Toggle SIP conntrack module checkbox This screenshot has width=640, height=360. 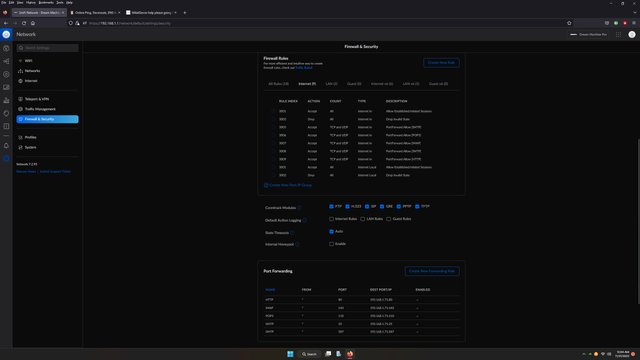367,207
